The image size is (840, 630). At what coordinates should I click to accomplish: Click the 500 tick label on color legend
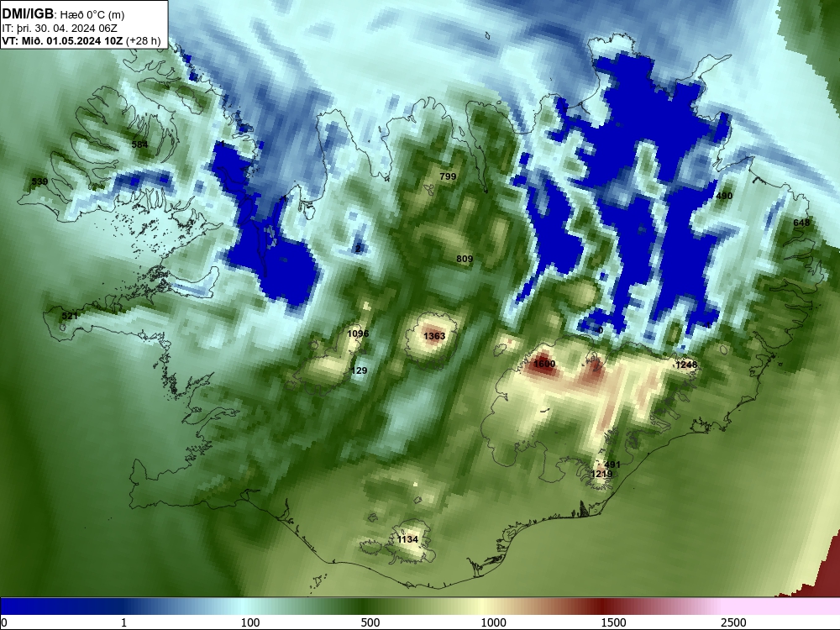[x=370, y=622]
